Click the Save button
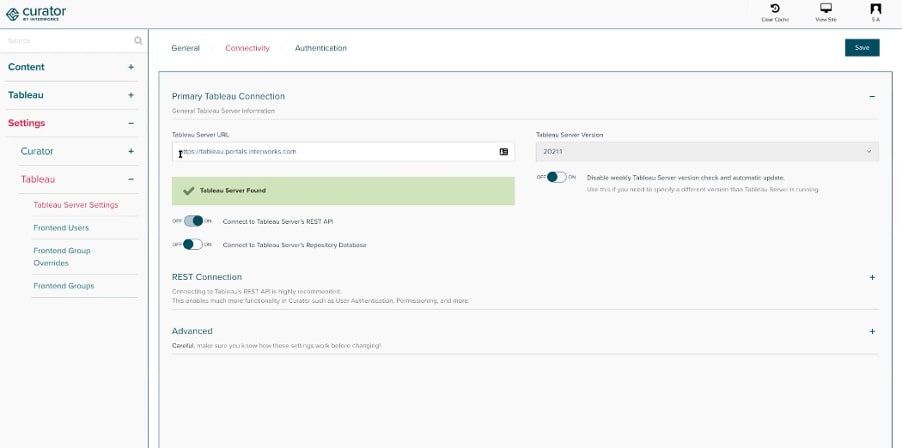Viewport: 902px width, 448px height. click(862, 48)
